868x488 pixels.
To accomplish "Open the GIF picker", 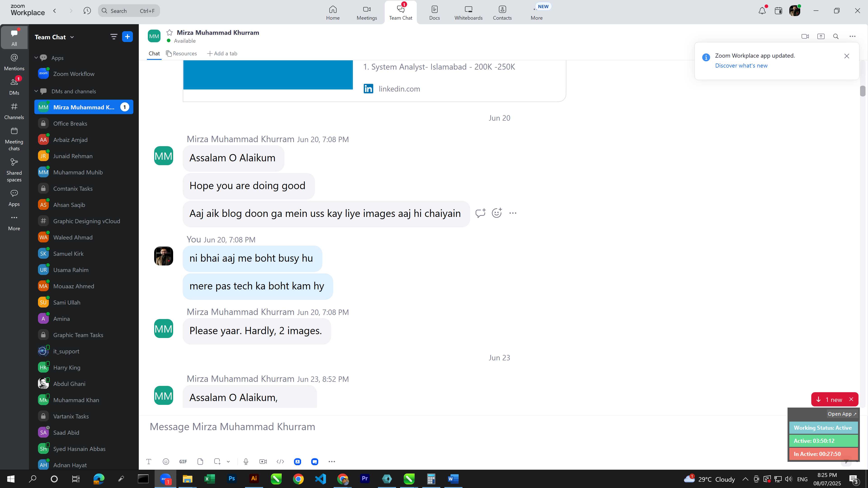I will (x=183, y=461).
